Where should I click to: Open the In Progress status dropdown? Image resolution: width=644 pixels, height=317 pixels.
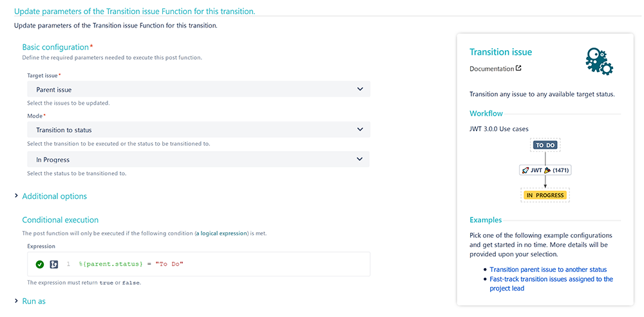pyautogui.click(x=198, y=159)
